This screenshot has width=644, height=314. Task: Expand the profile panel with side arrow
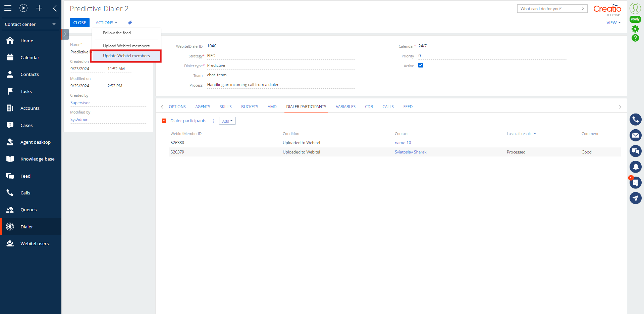pos(65,34)
